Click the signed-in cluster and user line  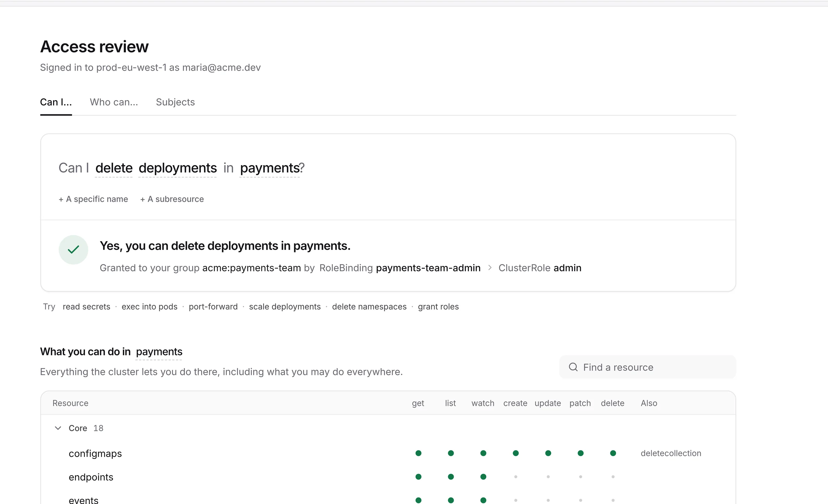click(x=150, y=67)
